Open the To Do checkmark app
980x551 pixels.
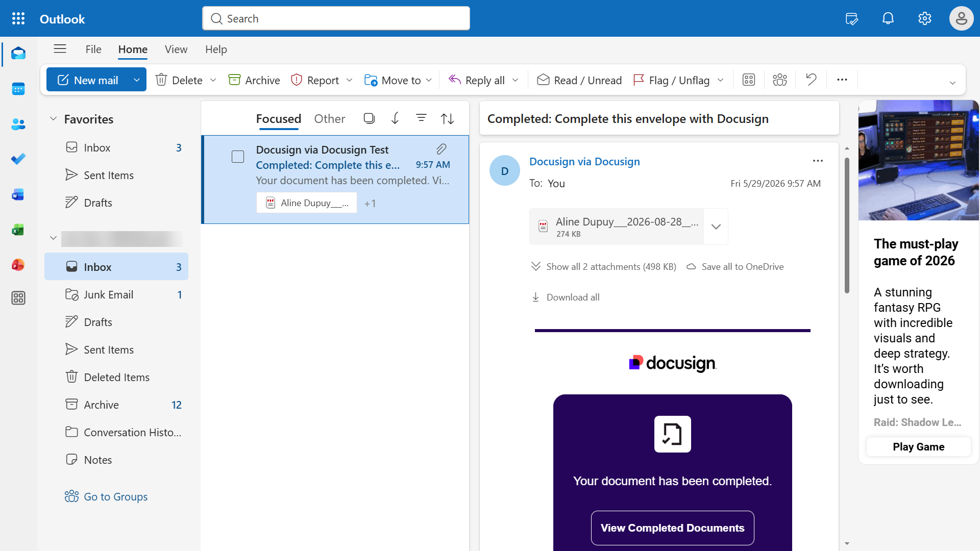[18, 159]
